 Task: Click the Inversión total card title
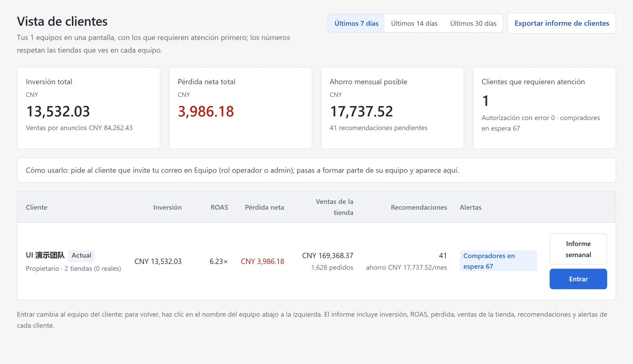point(49,82)
